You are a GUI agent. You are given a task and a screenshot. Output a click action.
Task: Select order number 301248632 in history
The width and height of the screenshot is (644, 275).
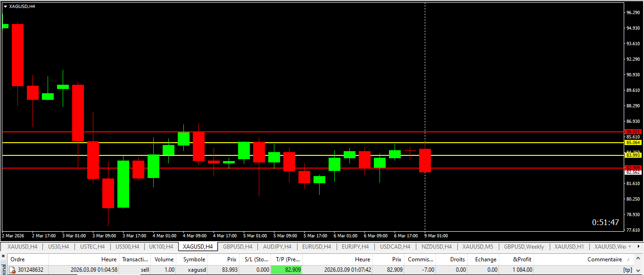coord(31,270)
